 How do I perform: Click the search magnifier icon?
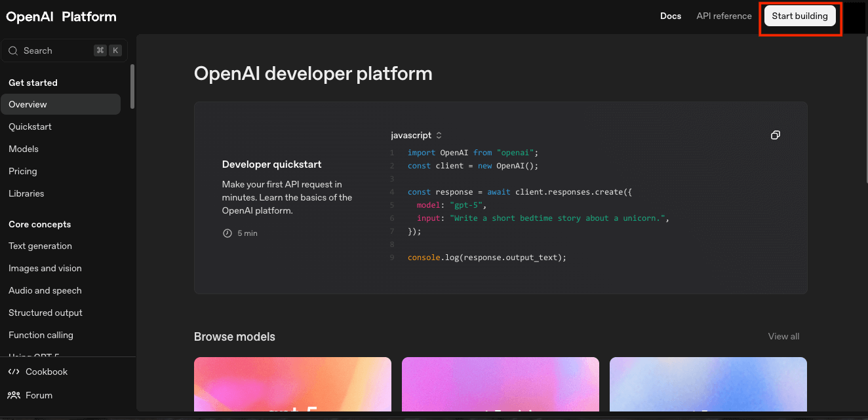point(13,50)
